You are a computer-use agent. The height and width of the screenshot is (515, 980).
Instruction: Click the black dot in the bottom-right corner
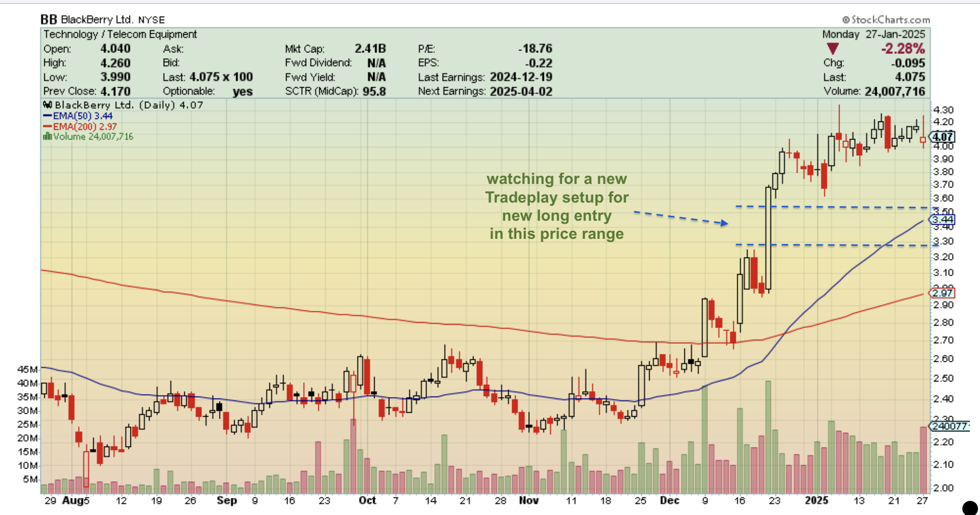[x=969, y=507]
